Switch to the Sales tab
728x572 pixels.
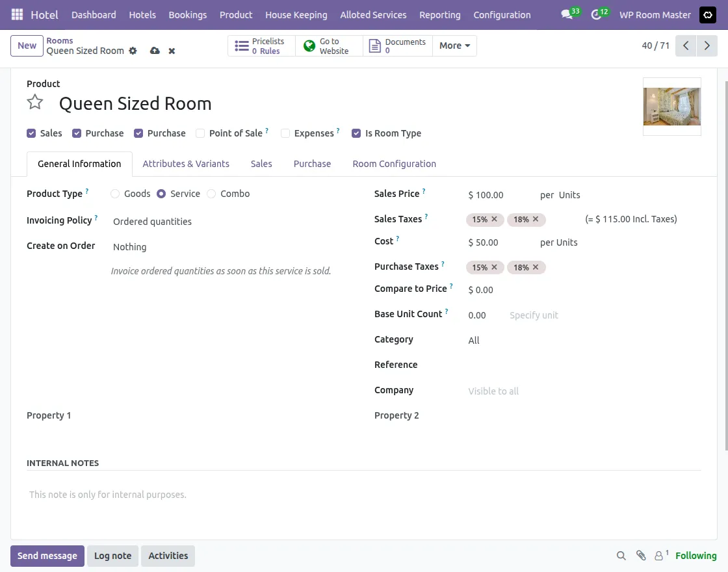[261, 164]
